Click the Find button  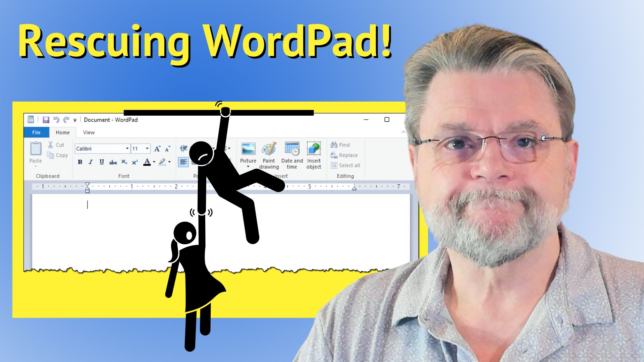tap(340, 145)
